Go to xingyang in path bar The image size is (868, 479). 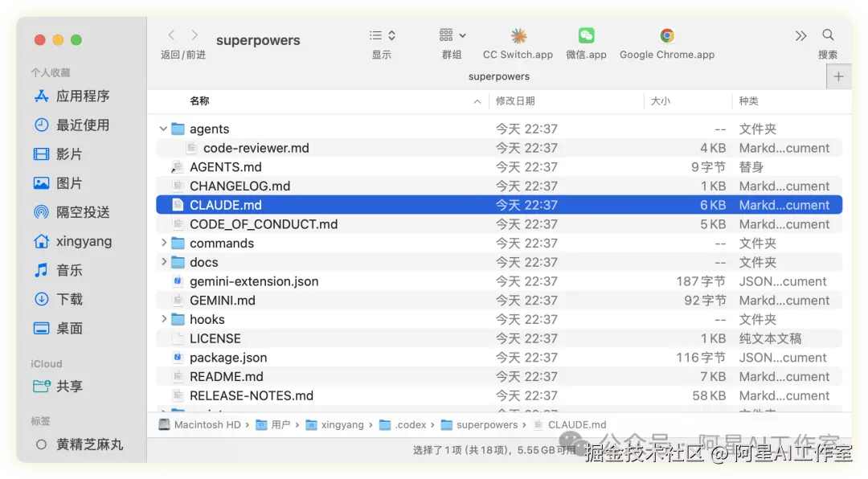335,424
